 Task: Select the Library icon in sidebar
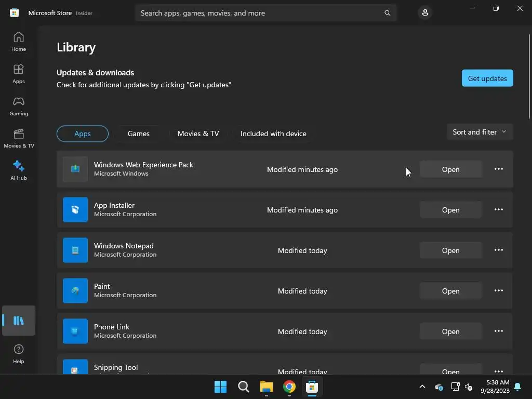[x=19, y=320]
